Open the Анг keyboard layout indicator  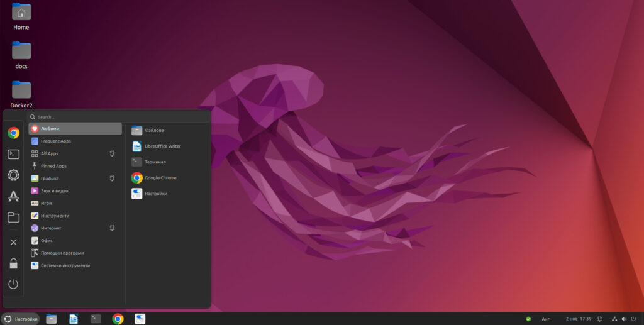545,319
